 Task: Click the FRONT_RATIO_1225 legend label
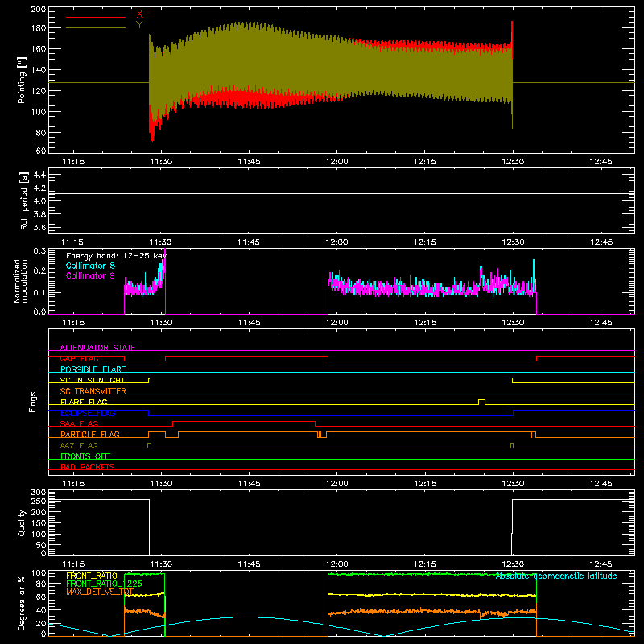point(105,584)
